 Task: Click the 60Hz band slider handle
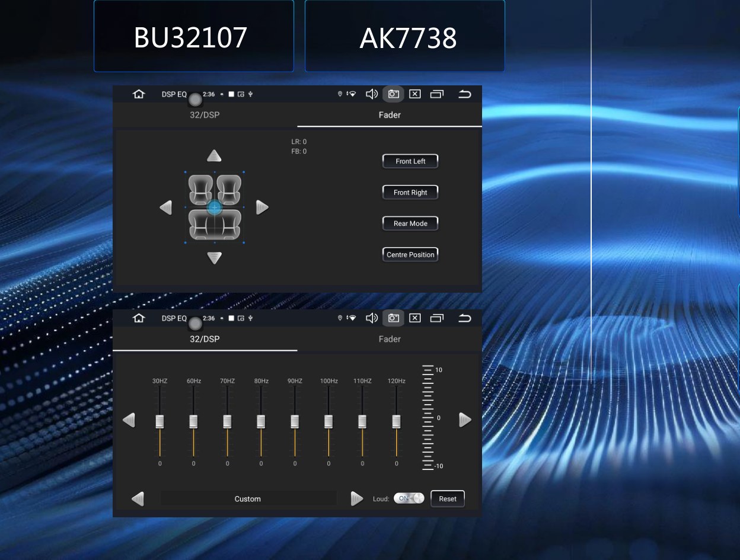193,421
